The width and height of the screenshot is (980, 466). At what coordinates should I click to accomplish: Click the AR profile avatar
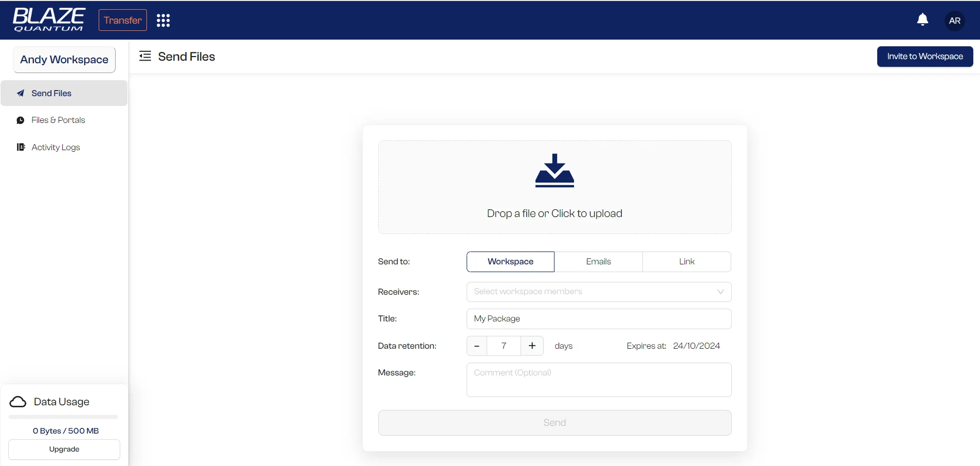point(954,21)
